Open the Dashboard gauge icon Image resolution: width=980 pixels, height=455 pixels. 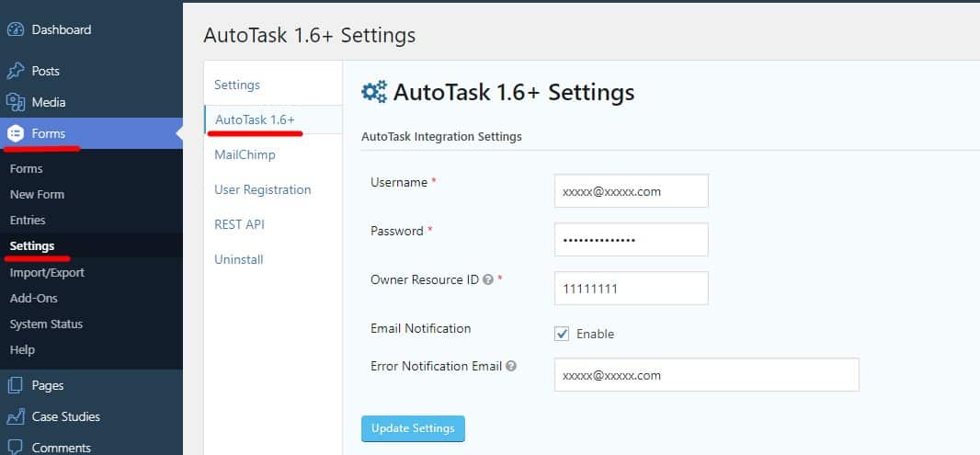click(x=16, y=29)
